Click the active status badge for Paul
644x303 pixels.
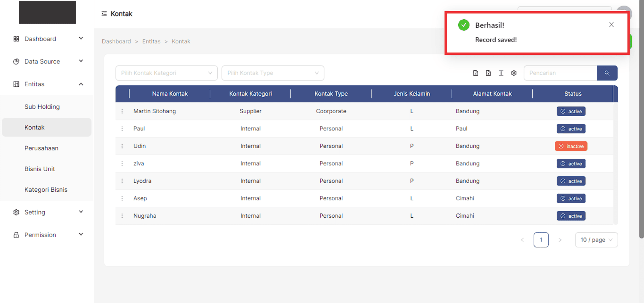coord(571,129)
